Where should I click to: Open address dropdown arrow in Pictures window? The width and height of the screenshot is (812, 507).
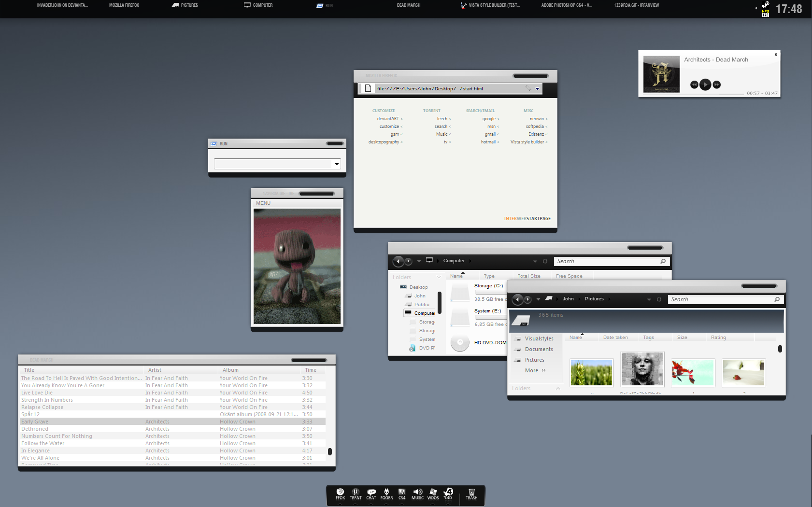649,299
